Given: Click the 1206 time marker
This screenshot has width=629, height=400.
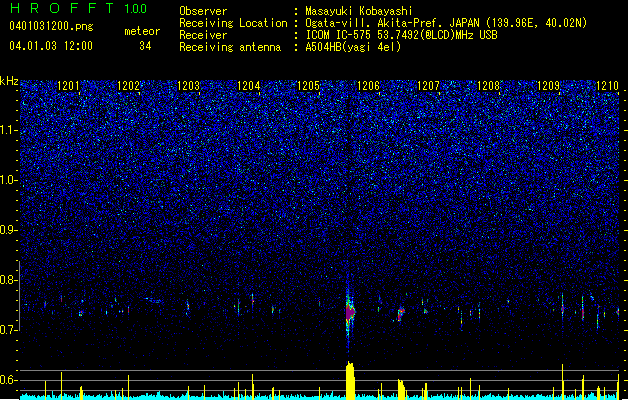Looking at the screenshot, I should 368,86.
